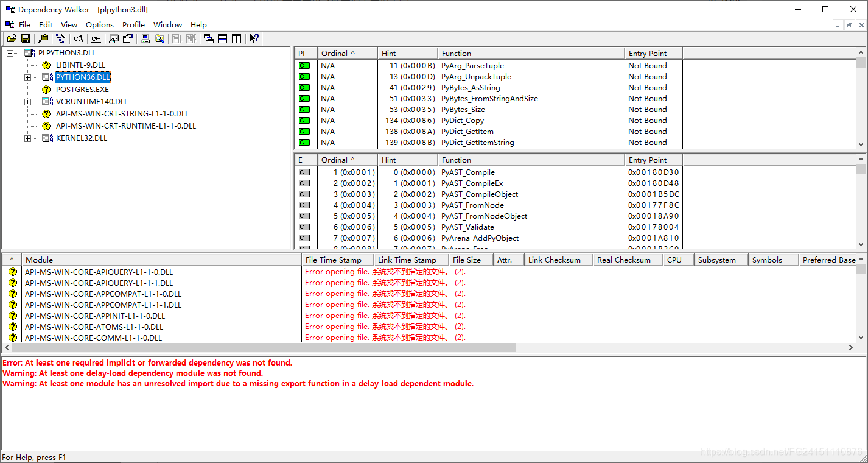
Task: Open the View menu
Action: pyautogui.click(x=69, y=25)
